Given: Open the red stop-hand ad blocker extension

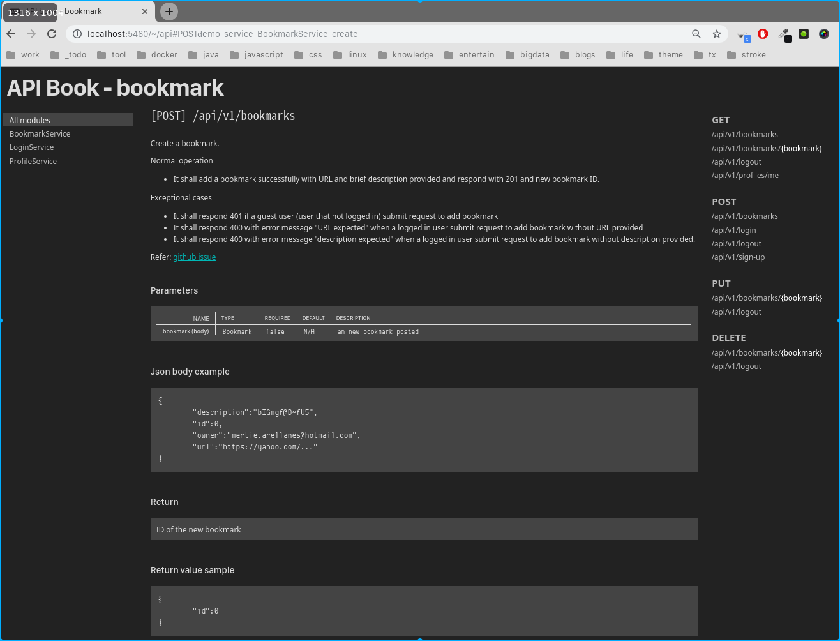Looking at the screenshot, I should pos(763,34).
